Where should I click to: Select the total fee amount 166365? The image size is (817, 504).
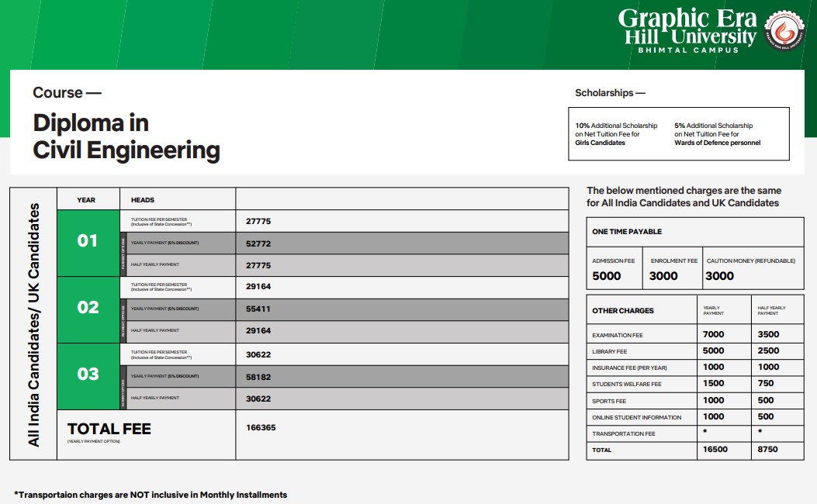coord(261,427)
